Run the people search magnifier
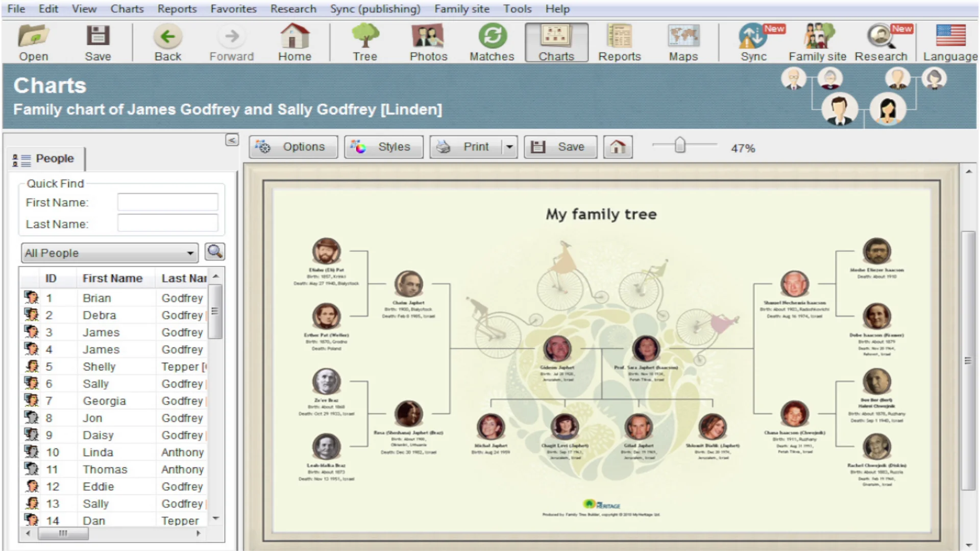This screenshot has height=551, width=980. click(214, 252)
